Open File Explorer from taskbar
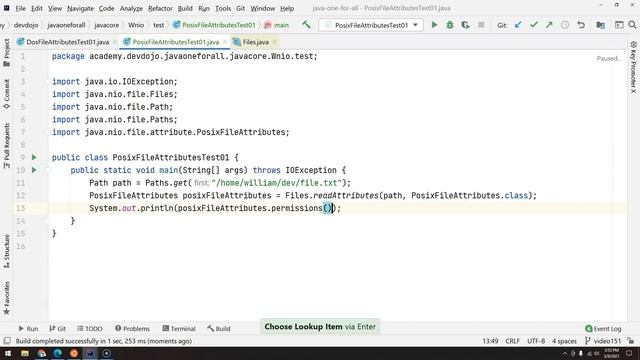640x360 pixels. (x=25, y=353)
